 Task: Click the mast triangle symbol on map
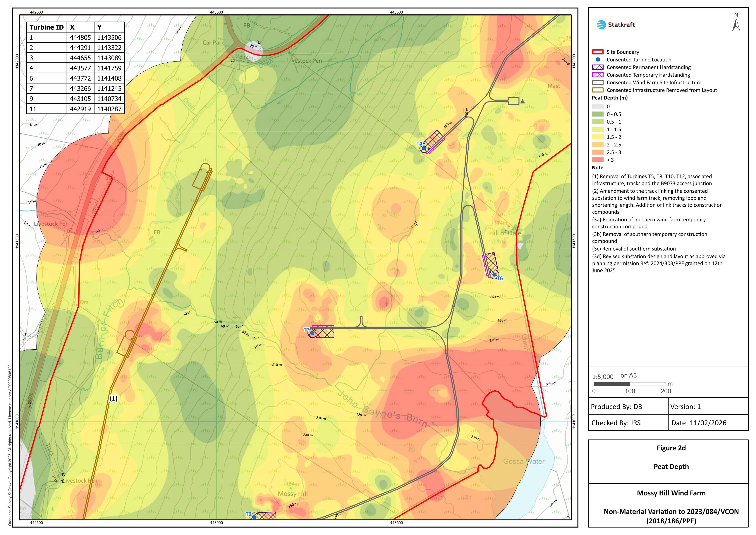tap(522, 101)
